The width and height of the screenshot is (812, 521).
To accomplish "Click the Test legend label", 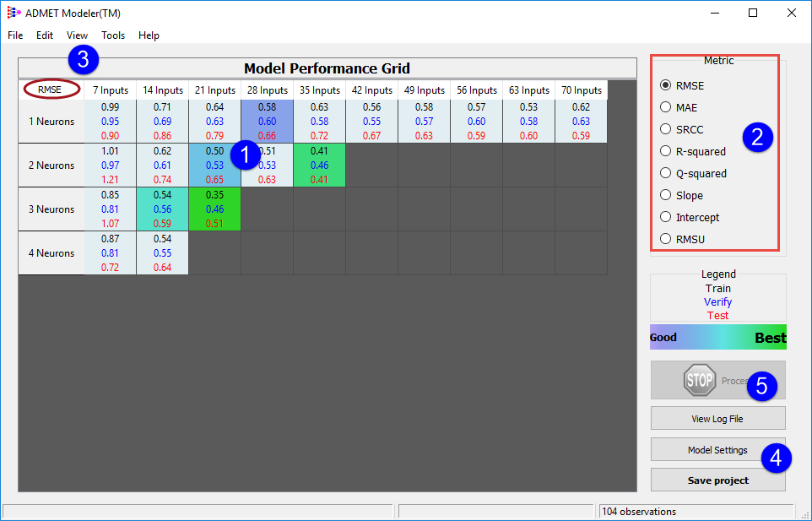I will 717,316.
